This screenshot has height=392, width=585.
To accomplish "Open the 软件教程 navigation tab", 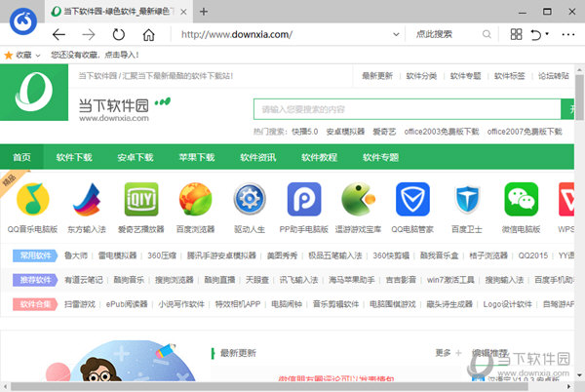I will [319, 157].
